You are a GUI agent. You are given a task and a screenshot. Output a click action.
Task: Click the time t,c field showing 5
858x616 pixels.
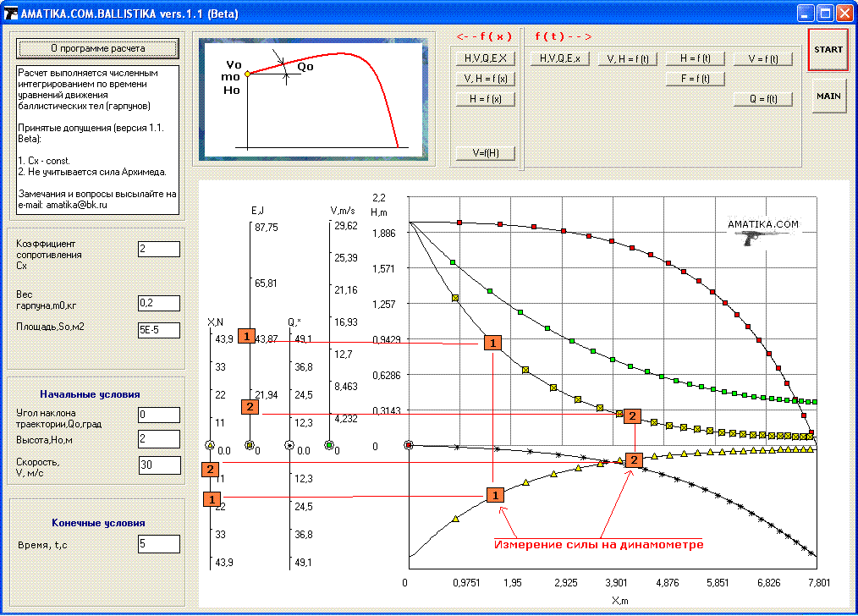point(159,543)
